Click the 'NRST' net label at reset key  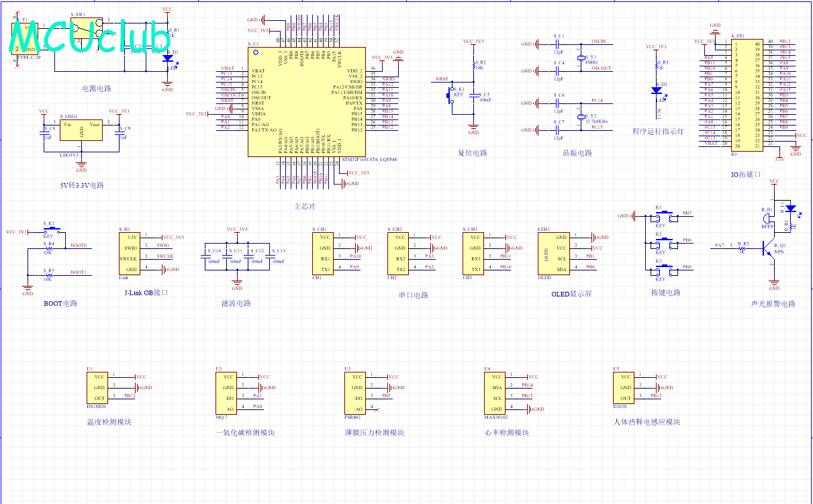coord(442,79)
